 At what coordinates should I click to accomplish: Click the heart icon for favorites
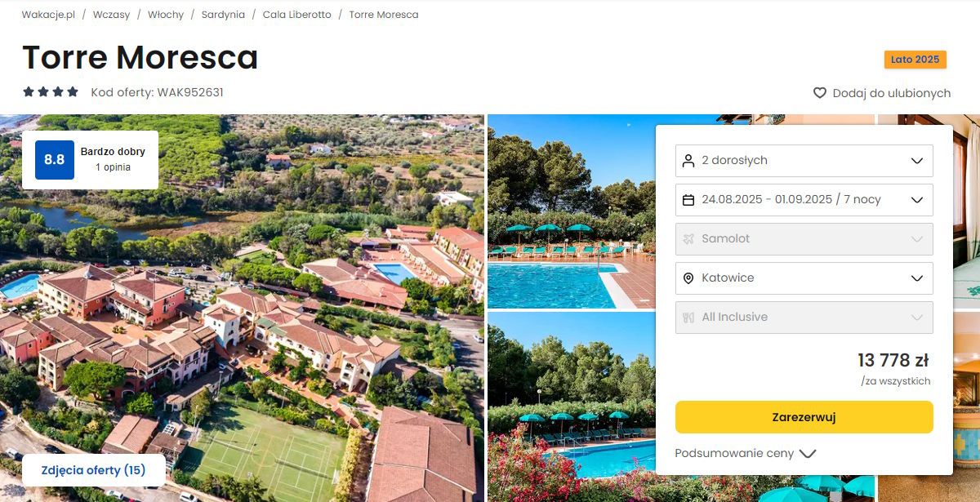820,93
